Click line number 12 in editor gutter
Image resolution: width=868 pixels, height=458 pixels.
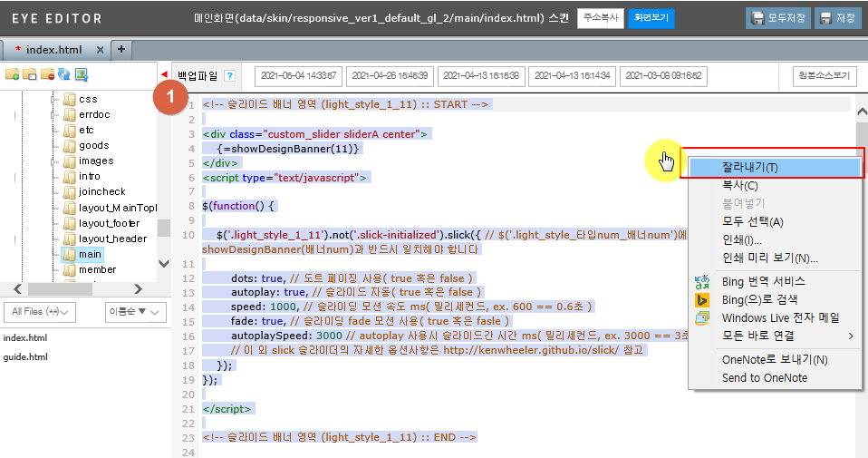[188, 278]
